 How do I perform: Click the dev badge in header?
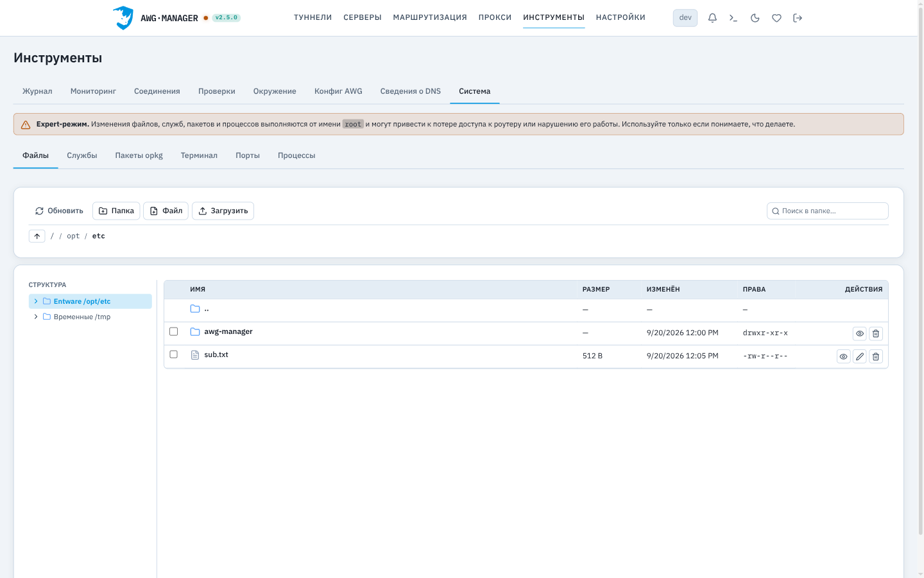pos(685,18)
